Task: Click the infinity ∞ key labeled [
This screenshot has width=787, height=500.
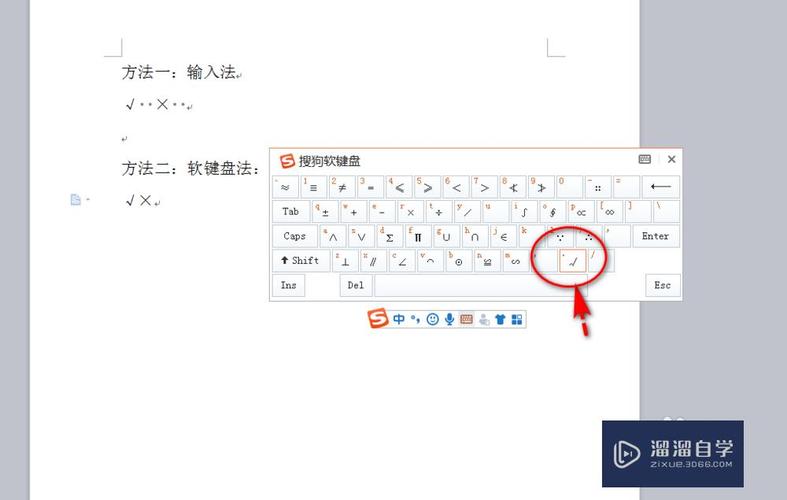Action: click(x=609, y=211)
